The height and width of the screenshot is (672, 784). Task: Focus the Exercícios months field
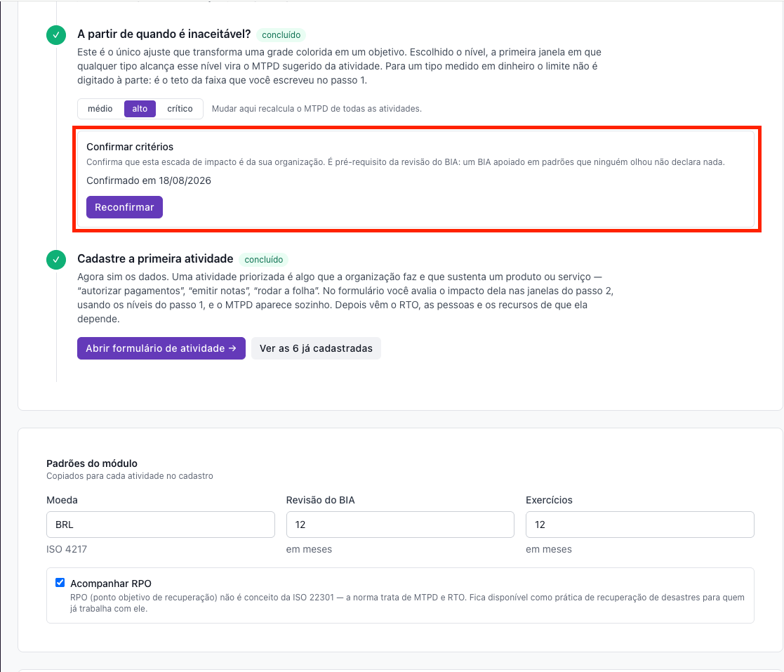pos(639,525)
